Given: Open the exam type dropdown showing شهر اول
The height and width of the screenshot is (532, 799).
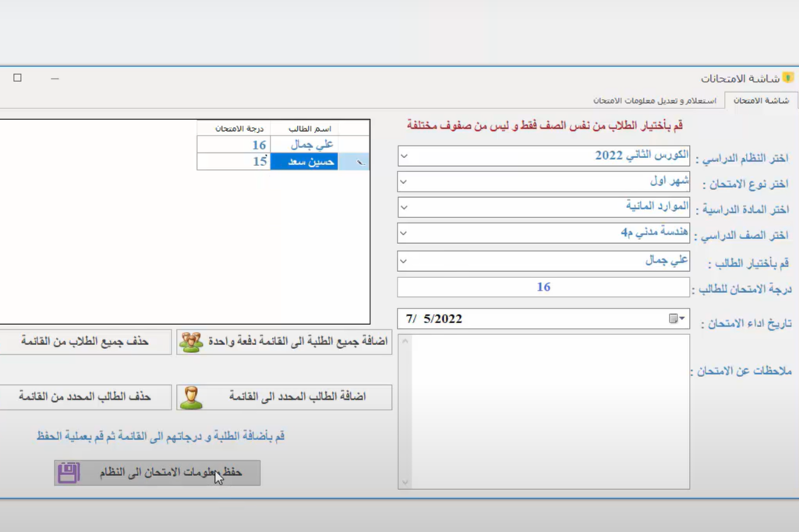Looking at the screenshot, I should point(404,181).
